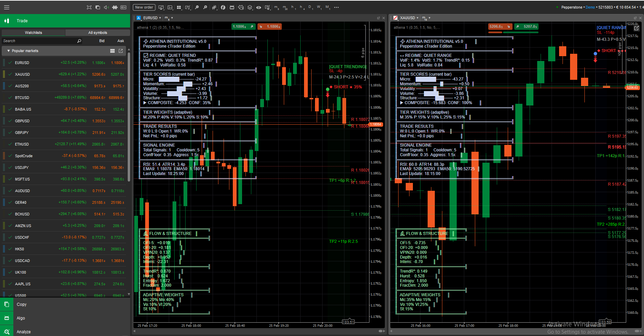Detach the EURUSD chart window
Screen dimensions: 644x336
click(378, 18)
